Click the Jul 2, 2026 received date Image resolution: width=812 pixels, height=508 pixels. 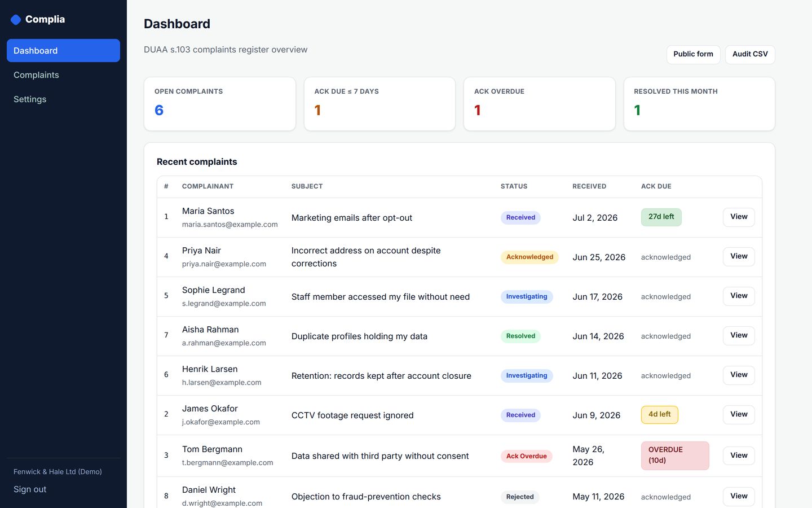tap(595, 218)
